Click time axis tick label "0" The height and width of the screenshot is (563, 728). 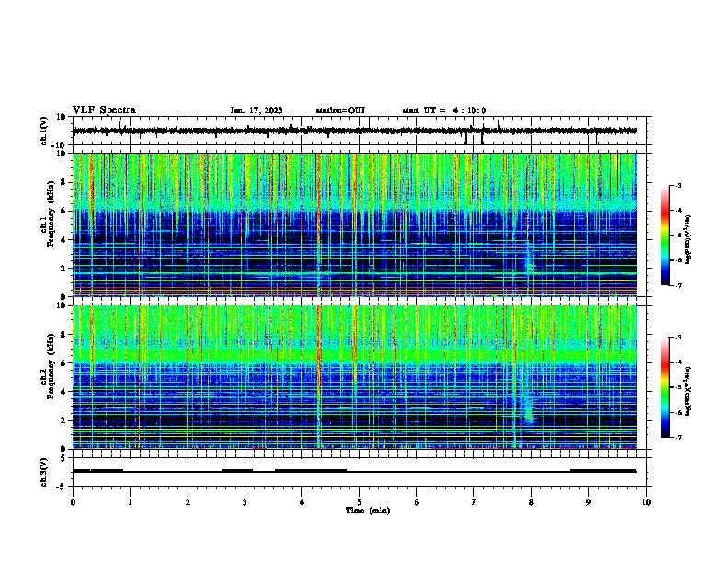coord(73,502)
